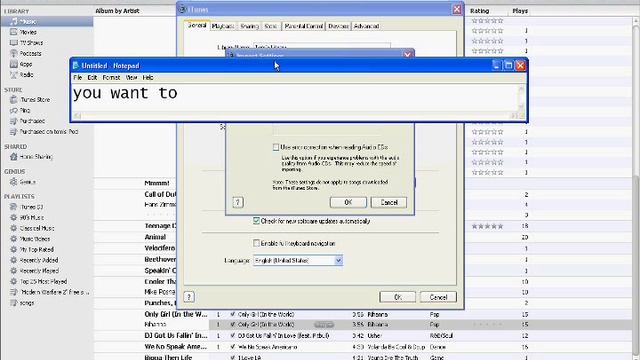Open the Podcasts sidebar icon

coord(14,53)
